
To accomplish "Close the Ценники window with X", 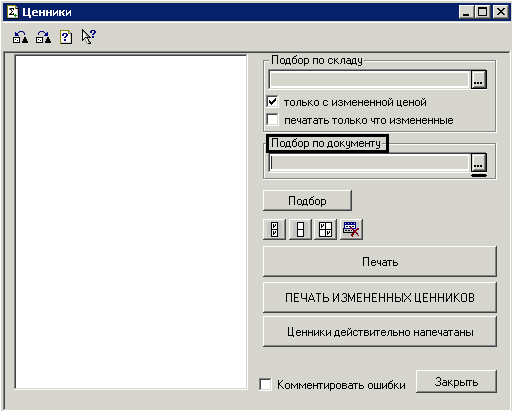I will [x=501, y=12].
